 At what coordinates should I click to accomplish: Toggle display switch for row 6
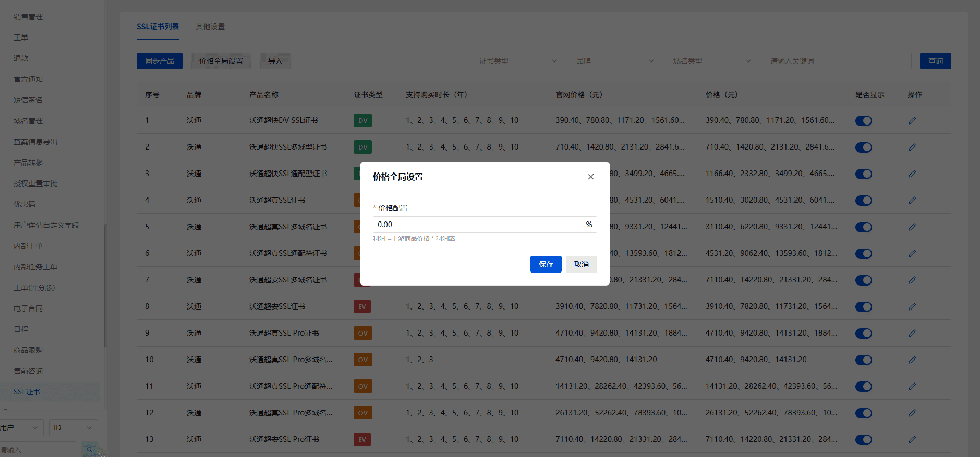point(864,254)
